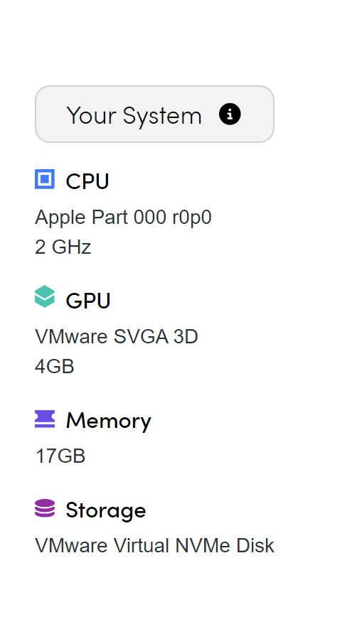Click the 2 GHz CPU speed text
The height and width of the screenshot is (644, 357).
[x=63, y=247]
